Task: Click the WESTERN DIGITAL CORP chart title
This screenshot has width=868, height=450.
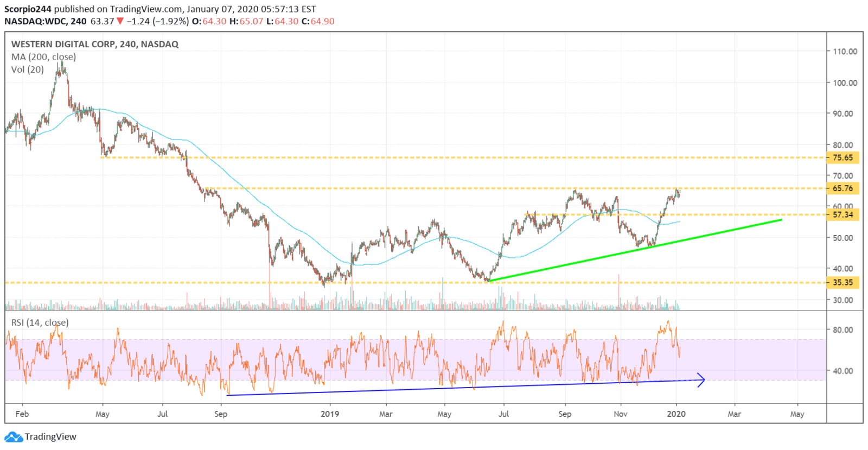Action: click(94, 45)
